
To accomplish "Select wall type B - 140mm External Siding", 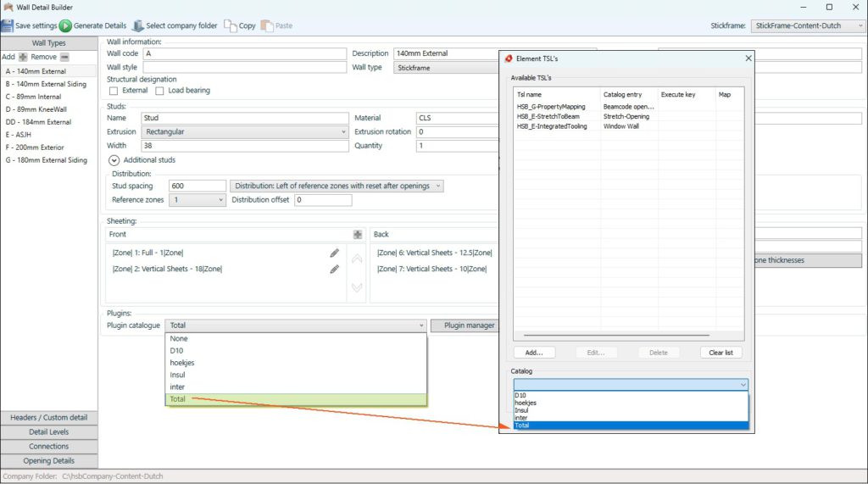I will [x=46, y=84].
